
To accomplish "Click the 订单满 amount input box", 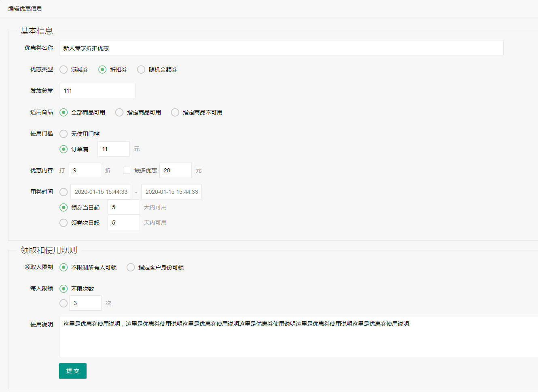I will tap(114, 149).
